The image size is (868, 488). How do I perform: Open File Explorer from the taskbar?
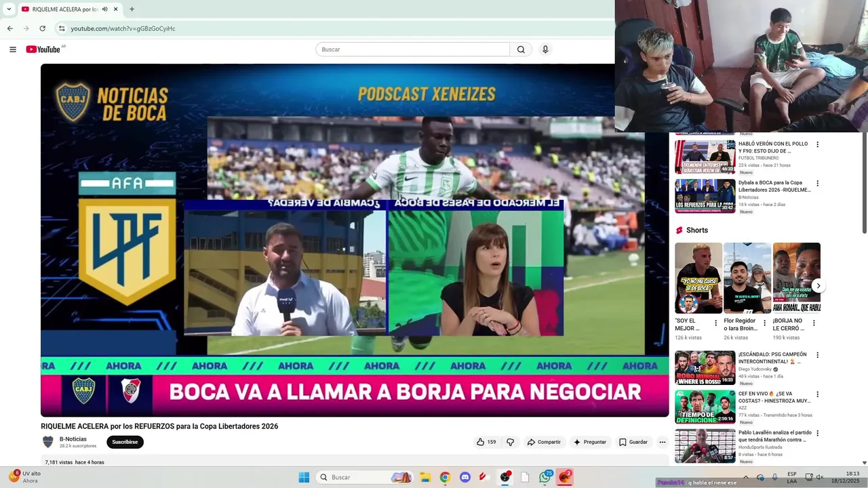[425, 477]
